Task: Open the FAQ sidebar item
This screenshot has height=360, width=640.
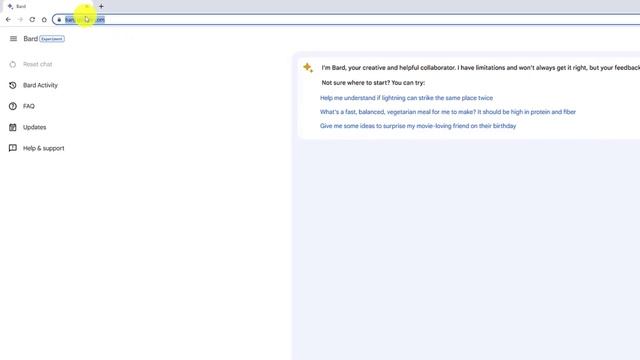Action: [29, 106]
